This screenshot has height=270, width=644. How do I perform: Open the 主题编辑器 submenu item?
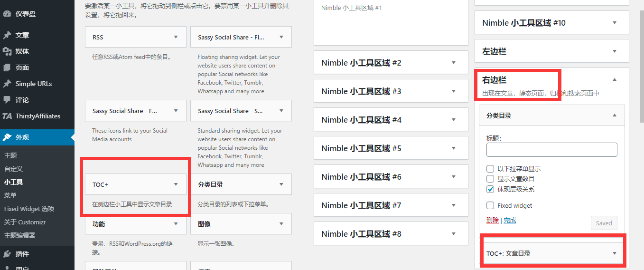click(x=19, y=235)
